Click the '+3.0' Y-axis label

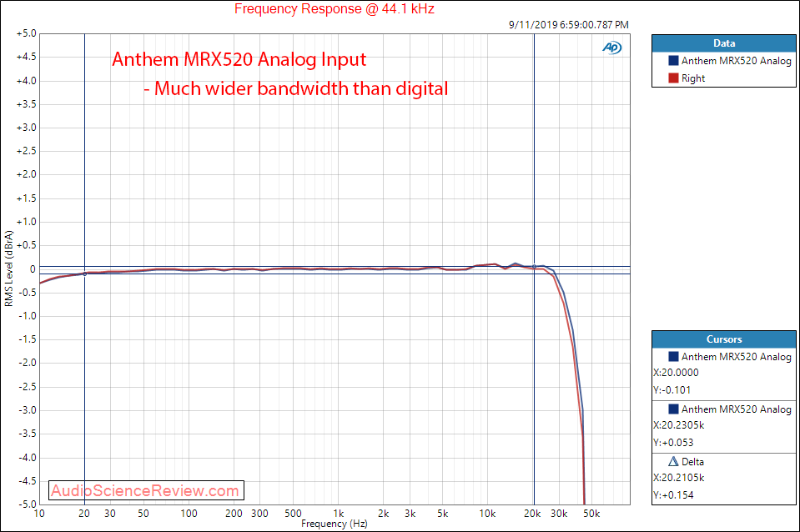[x=27, y=128]
